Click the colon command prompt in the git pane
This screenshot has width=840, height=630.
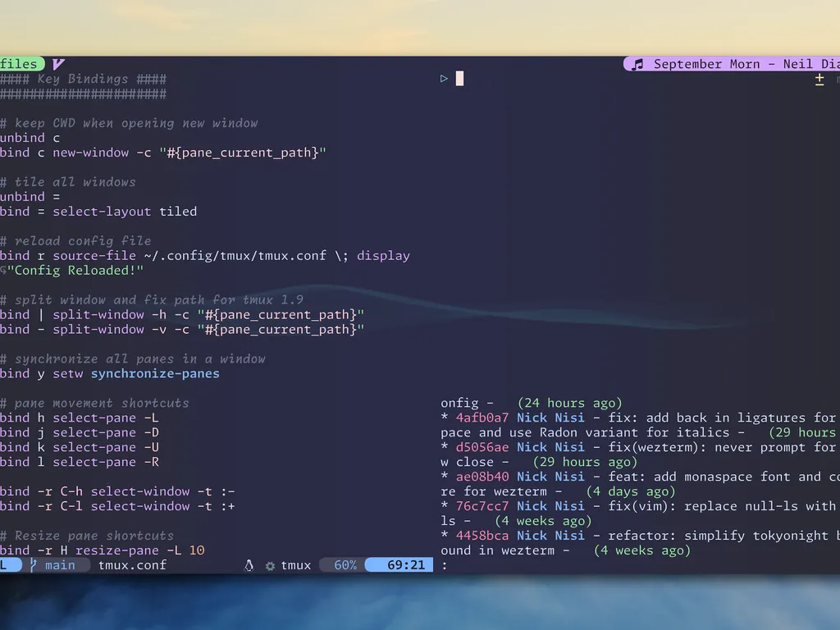(445, 564)
